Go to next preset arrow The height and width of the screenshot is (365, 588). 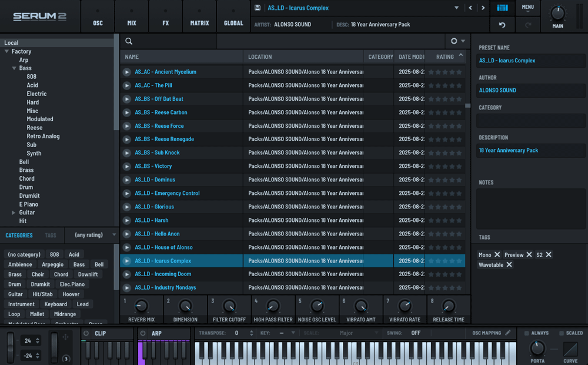click(483, 8)
